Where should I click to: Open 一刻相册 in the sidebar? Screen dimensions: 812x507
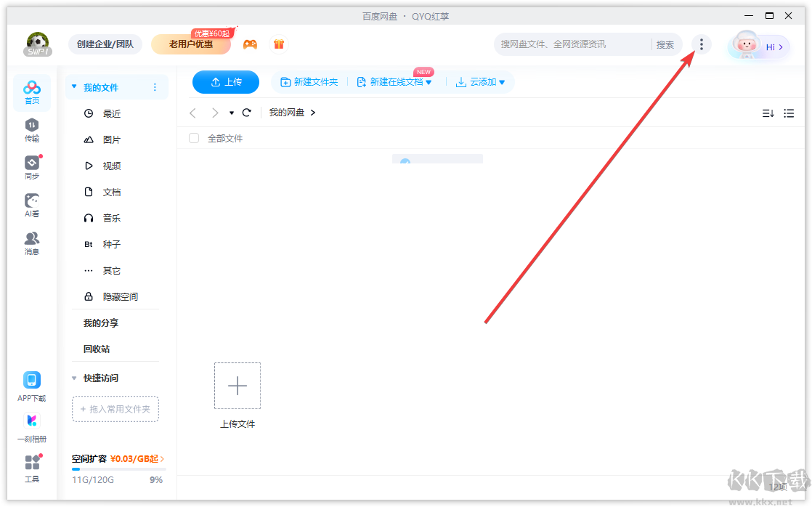31,428
